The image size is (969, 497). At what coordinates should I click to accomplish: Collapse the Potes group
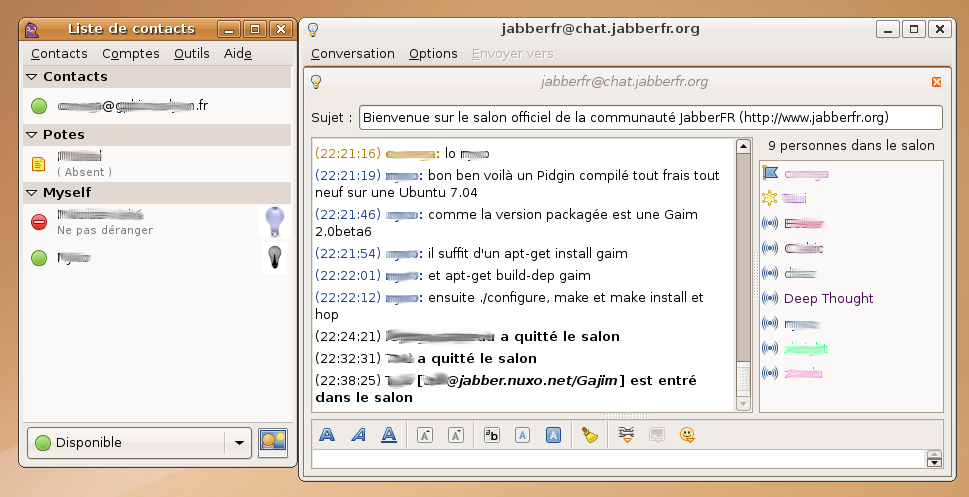[x=31, y=135]
